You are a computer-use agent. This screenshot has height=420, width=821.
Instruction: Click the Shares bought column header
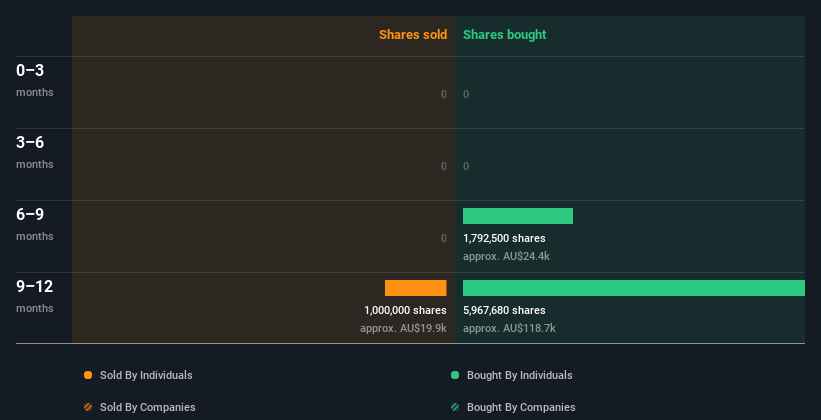click(505, 35)
